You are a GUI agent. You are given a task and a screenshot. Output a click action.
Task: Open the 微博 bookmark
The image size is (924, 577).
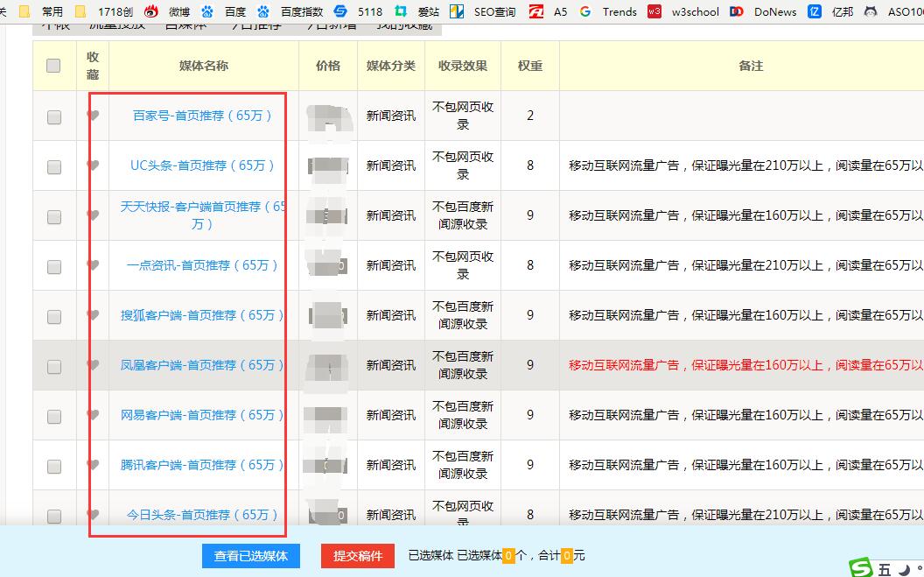click(167, 11)
